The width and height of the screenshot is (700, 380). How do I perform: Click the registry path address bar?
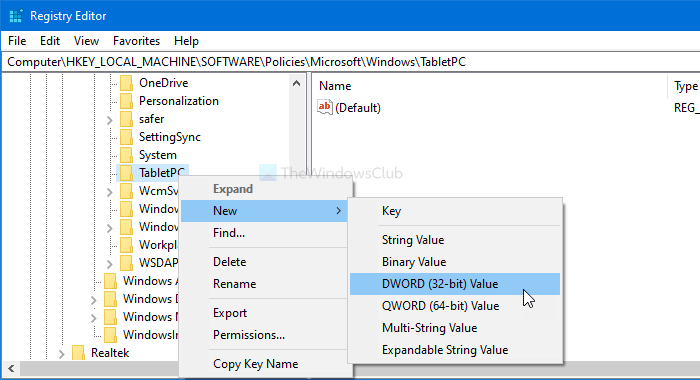(x=350, y=62)
